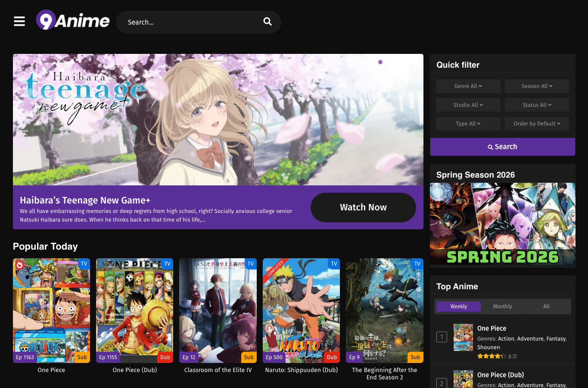The image size is (588, 388).
Task: Open Haibara's Teenage New Game+ title link
Action: [85, 200]
